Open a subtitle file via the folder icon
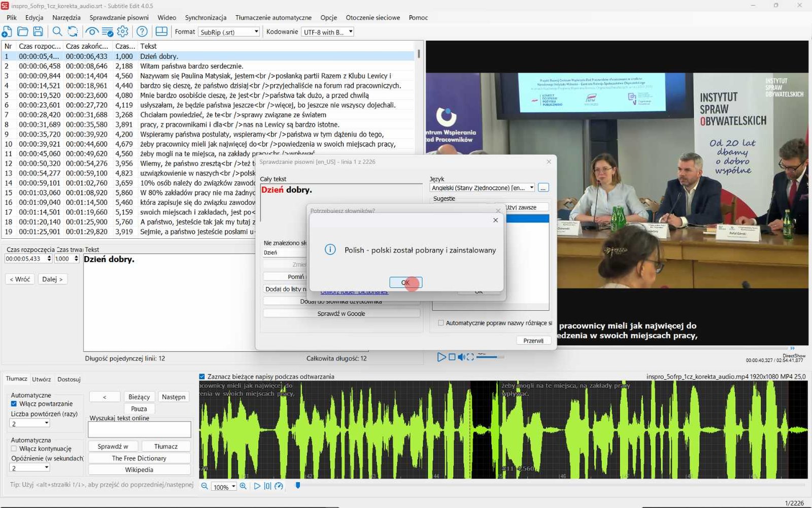The height and width of the screenshot is (508, 812). [22, 31]
